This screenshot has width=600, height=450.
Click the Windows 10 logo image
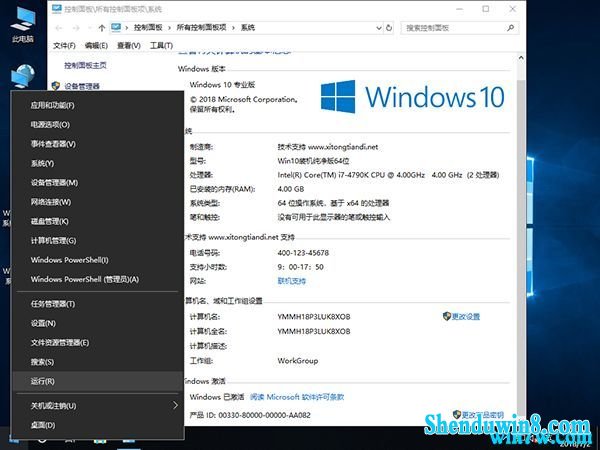[x=412, y=96]
